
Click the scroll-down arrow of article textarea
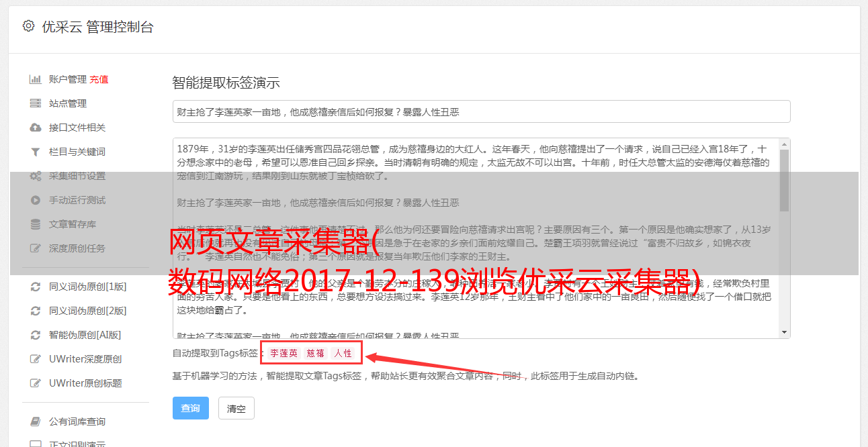[784, 332]
